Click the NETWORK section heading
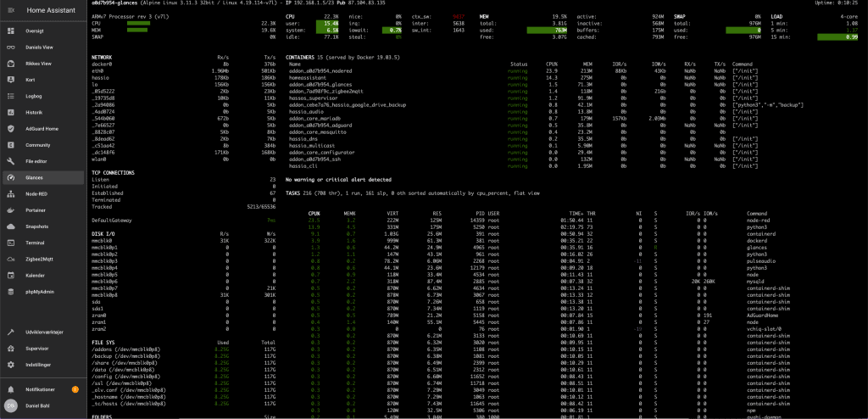Viewport: 868px width, 419px height. (x=102, y=57)
